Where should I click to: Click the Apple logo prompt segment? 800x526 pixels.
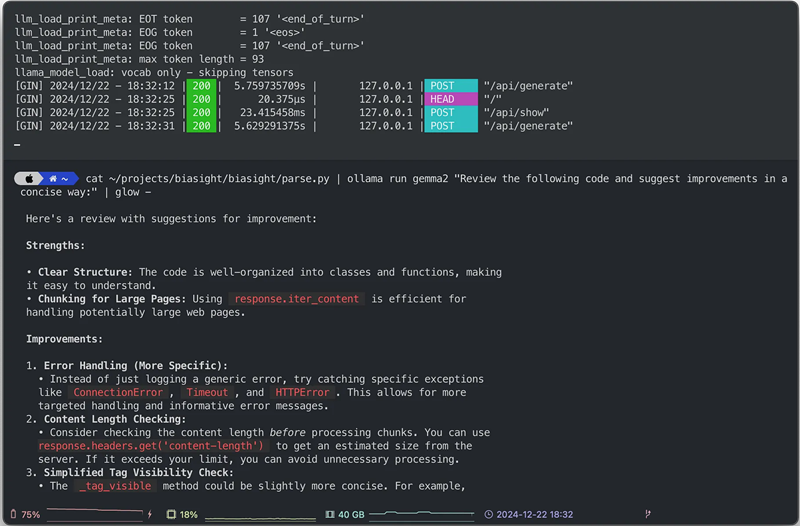[30, 179]
